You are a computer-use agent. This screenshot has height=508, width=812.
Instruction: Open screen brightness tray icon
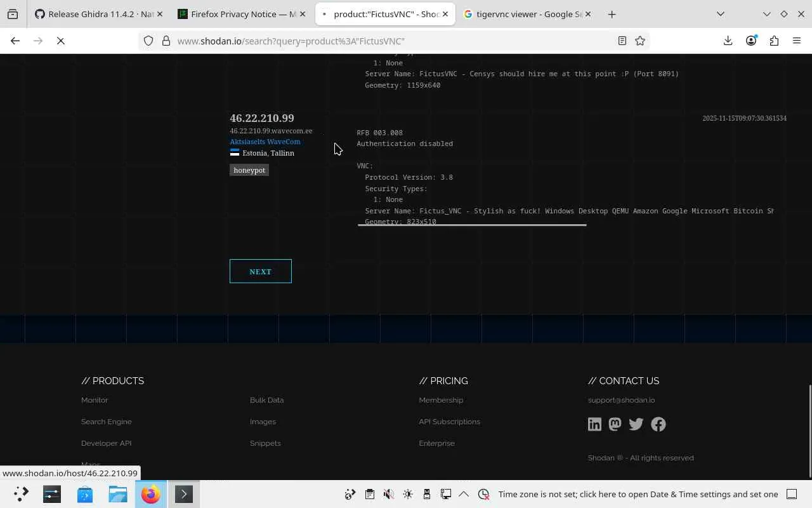[x=408, y=494]
